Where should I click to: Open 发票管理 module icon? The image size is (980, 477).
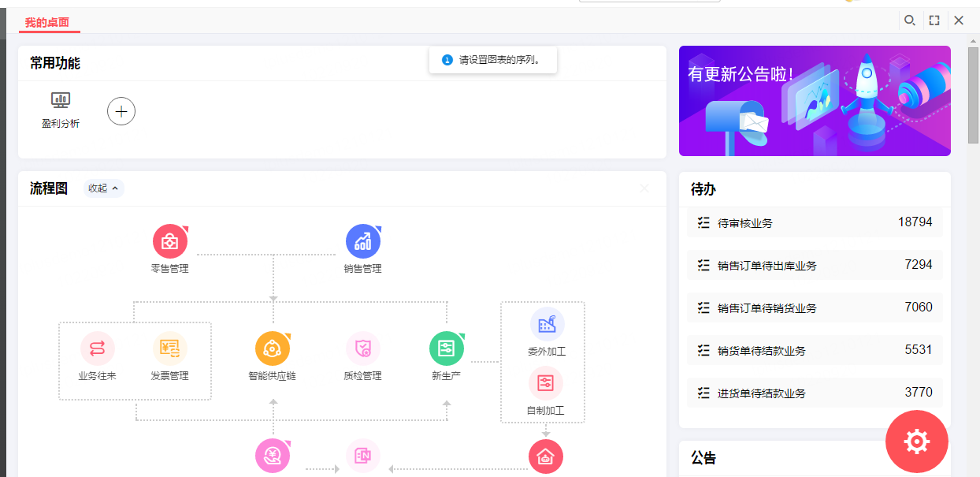pyautogui.click(x=169, y=348)
